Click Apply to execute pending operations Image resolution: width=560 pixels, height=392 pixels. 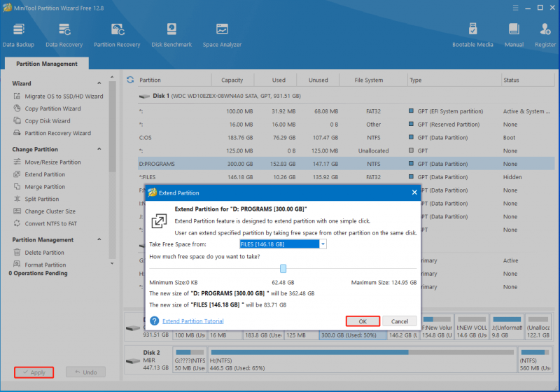(x=34, y=372)
